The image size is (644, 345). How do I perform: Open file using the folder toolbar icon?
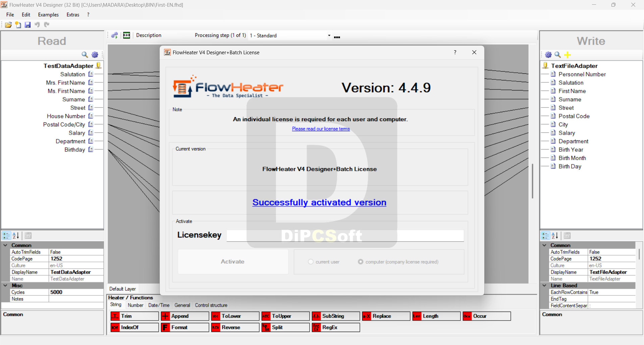(x=8, y=25)
